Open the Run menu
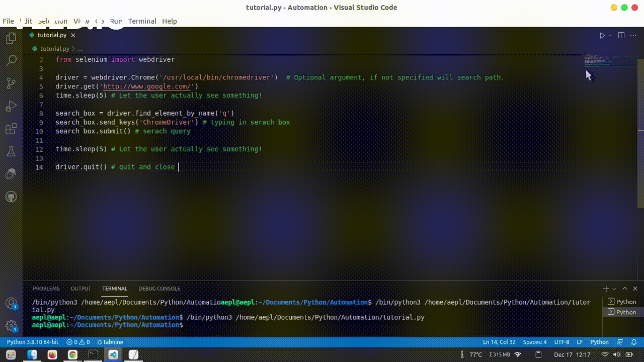The height and width of the screenshot is (362, 644). click(x=116, y=21)
